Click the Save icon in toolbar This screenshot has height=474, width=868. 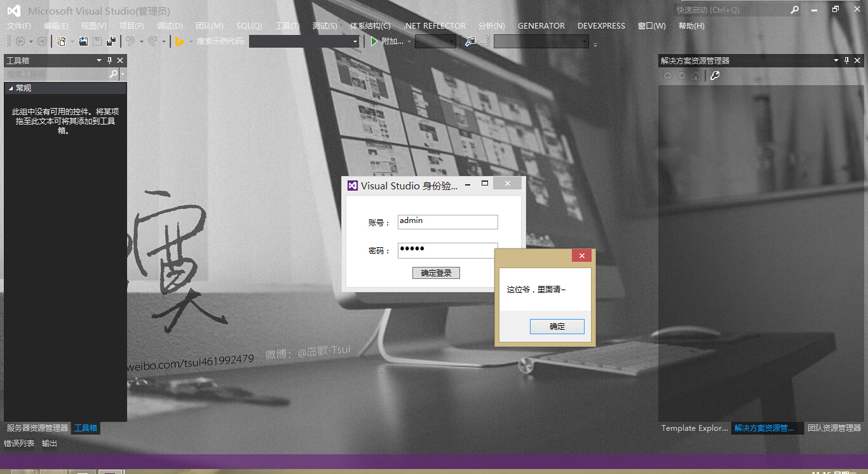point(97,41)
